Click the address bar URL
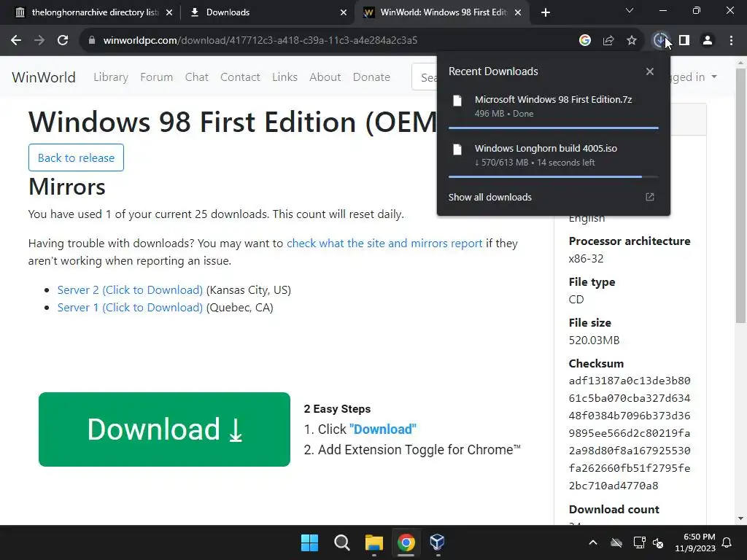 (x=260, y=41)
